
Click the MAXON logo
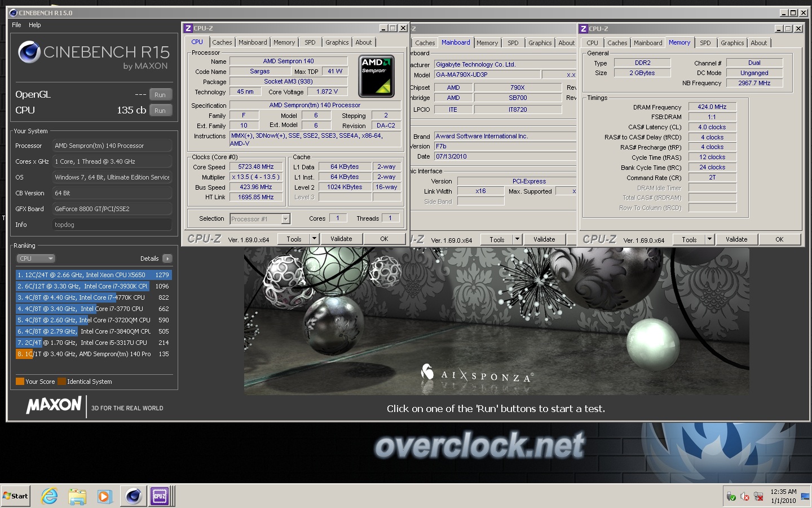[54, 405]
